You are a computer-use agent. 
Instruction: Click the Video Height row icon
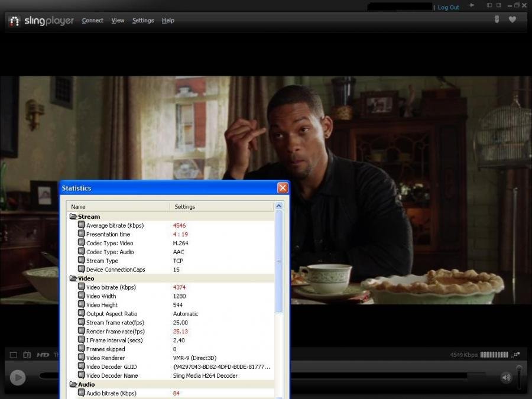[x=82, y=304]
